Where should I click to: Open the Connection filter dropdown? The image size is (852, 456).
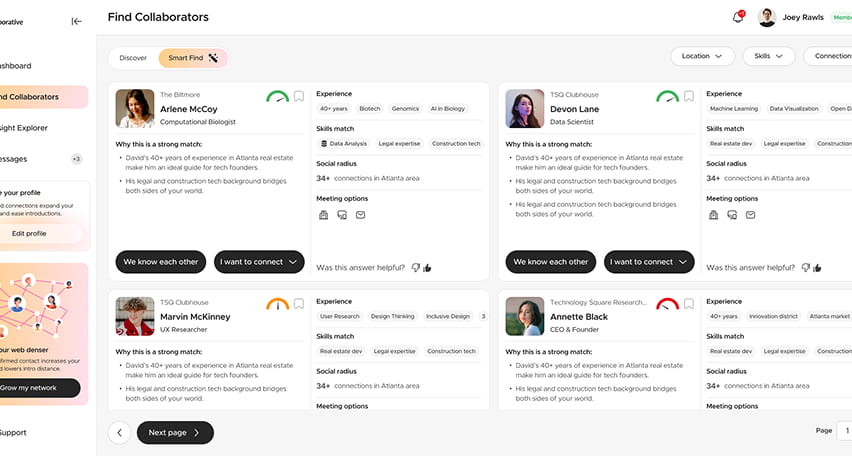828,56
